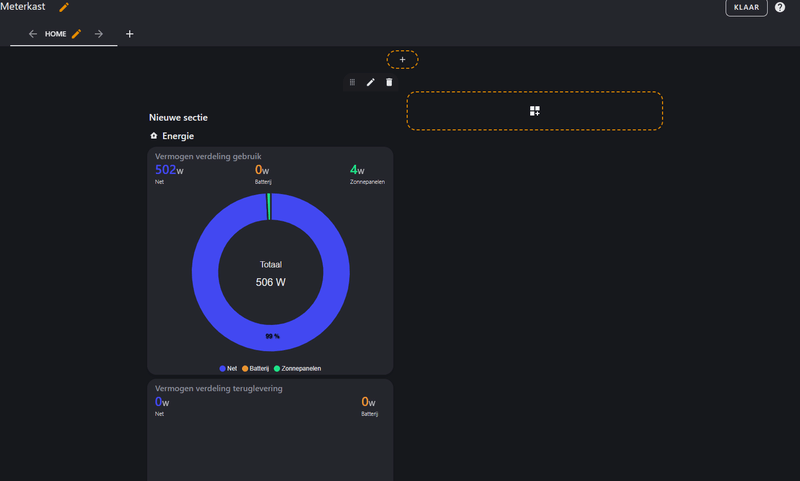The height and width of the screenshot is (481, 800).
Task: Grab the section drag handle icon
Action: pyautogui.click(x=352, y=82)
